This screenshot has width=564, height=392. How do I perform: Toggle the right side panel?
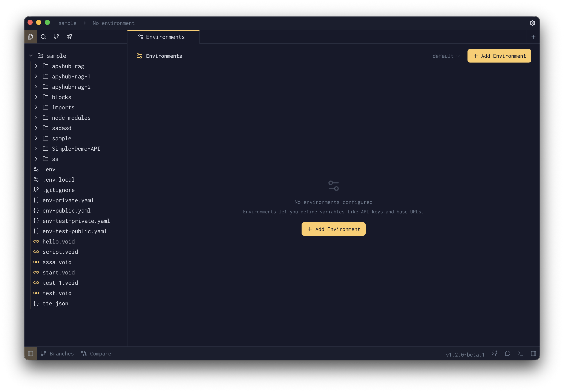click(533, 354)
